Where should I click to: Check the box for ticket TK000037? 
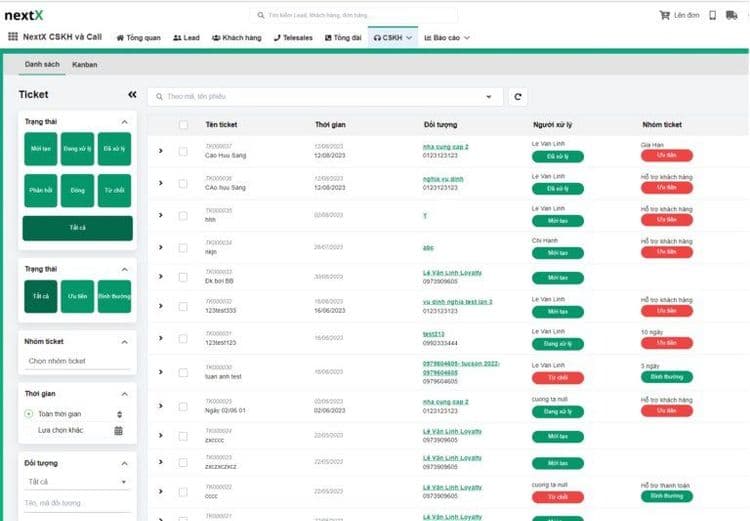tap(183, 152)
